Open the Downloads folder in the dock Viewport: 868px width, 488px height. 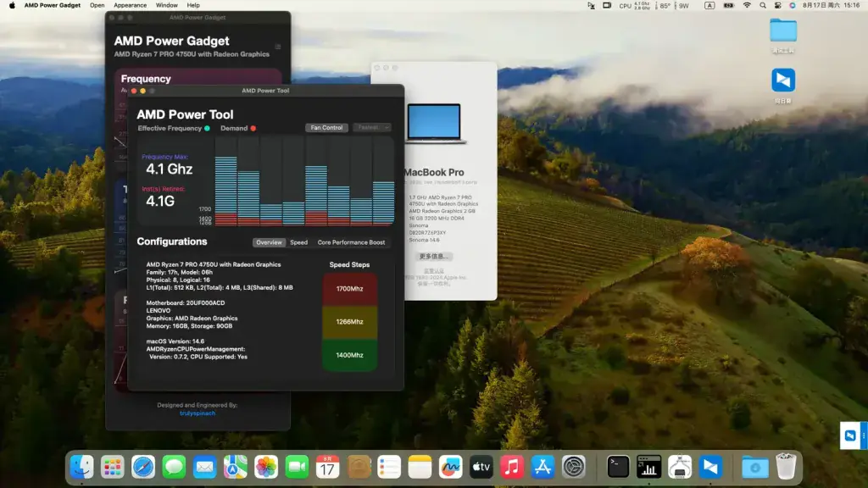[x=755, y=467]
